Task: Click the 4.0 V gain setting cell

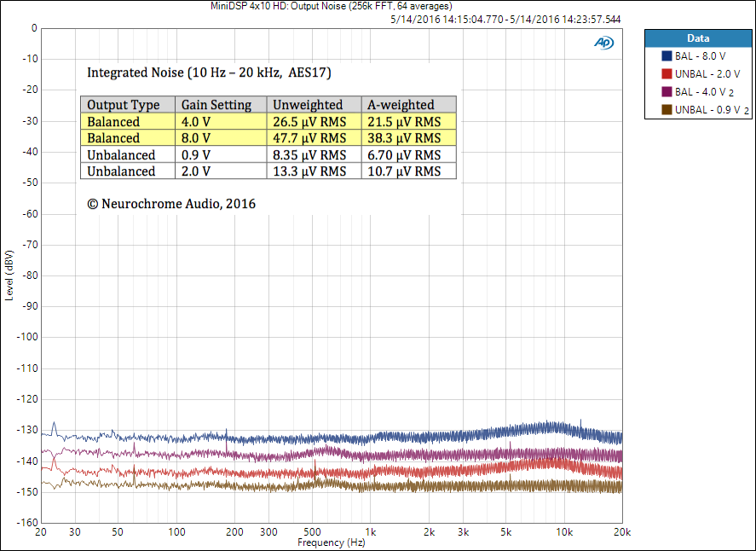Action: point(221,122)
